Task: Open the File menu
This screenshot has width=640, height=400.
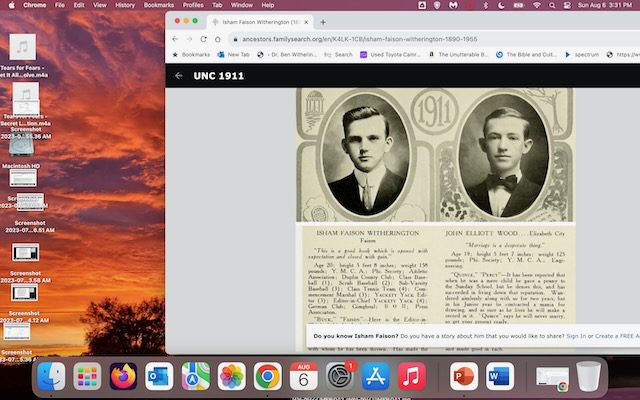Action: point(60,5)
